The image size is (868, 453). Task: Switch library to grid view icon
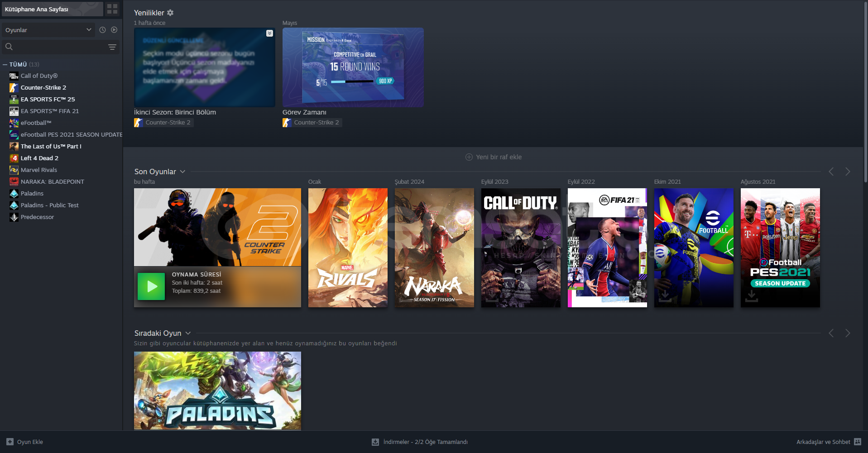[x=112, y=9]
